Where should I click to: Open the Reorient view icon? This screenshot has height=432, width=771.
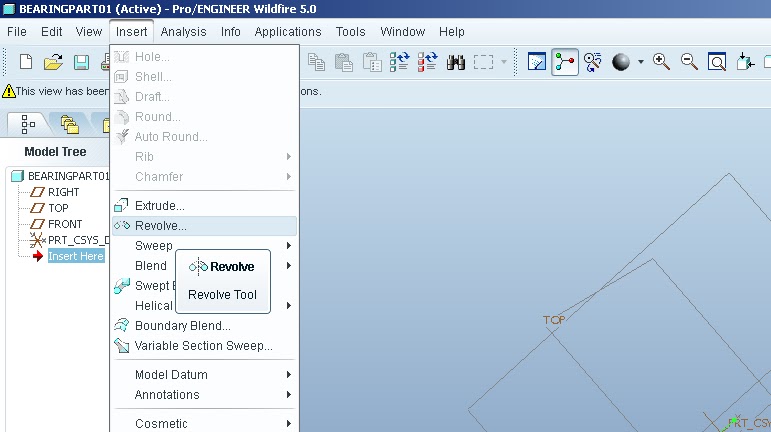pos(745,62)
